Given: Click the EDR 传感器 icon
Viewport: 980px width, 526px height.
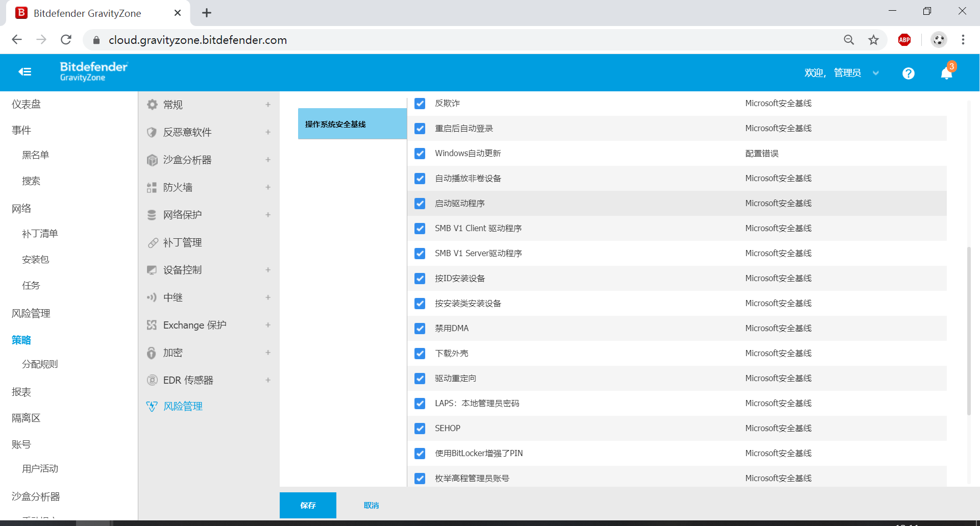Looking at the screenshot, I should coord(152,380).
